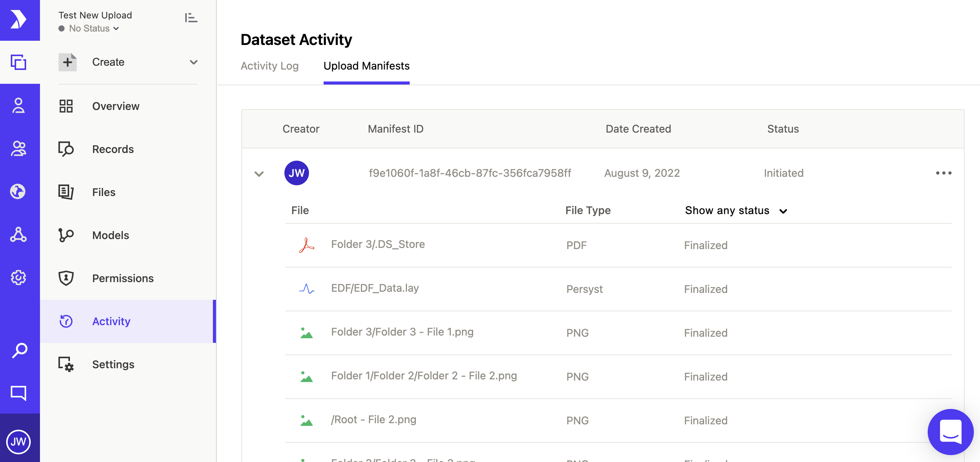Click the globe icon in left rail

(x=18, y=191)
